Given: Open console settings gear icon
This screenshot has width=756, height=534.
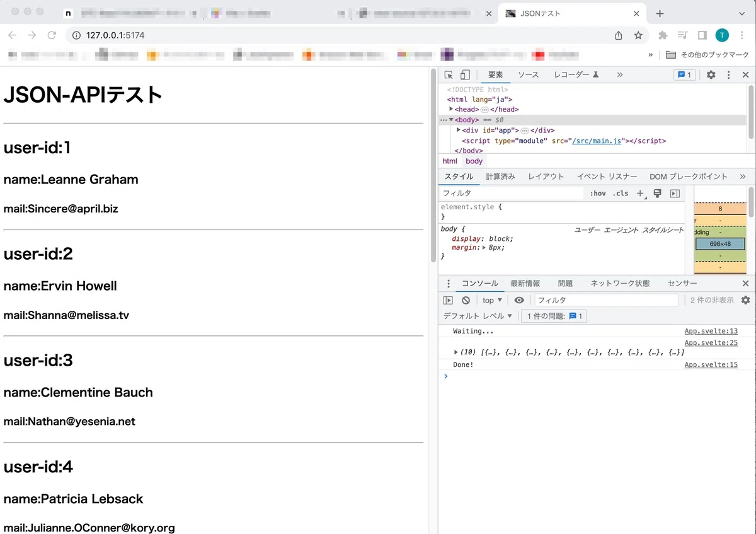Looking at the screenshot, I should (745, 300).
